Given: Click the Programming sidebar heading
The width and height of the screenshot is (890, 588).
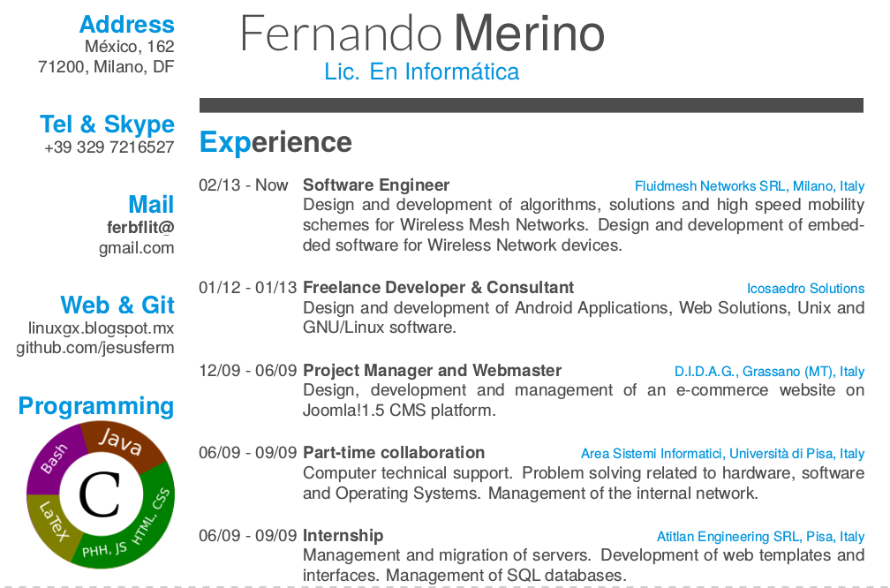Looking at the screenshot, I should click(x=96, y=406).
